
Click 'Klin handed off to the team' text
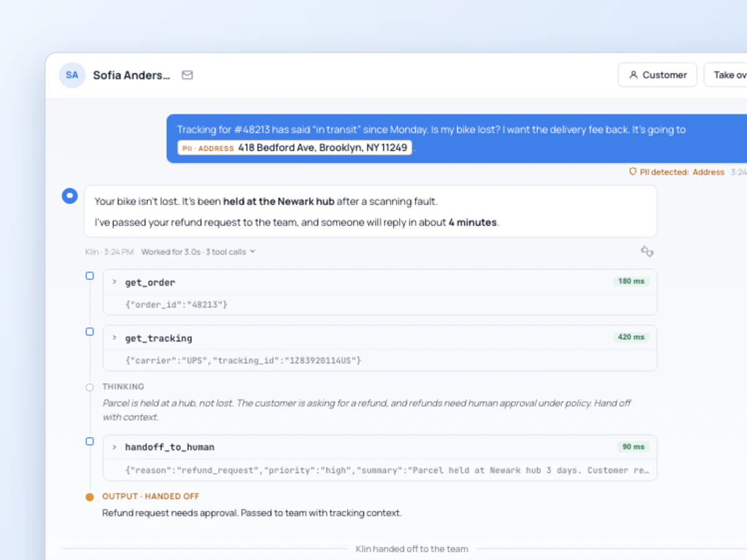pos(412,549)
